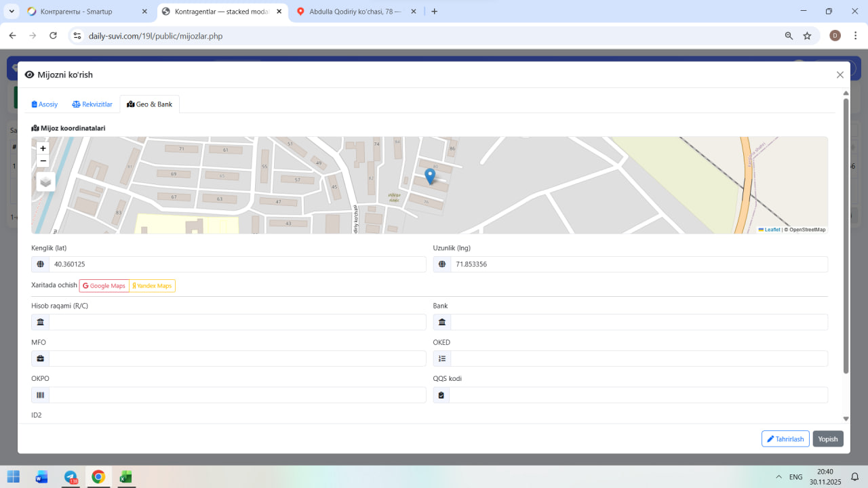Bookmark this page with the star icon
Image resolution: width=868 pixels, height=488 pixels.
coord(807,36)
